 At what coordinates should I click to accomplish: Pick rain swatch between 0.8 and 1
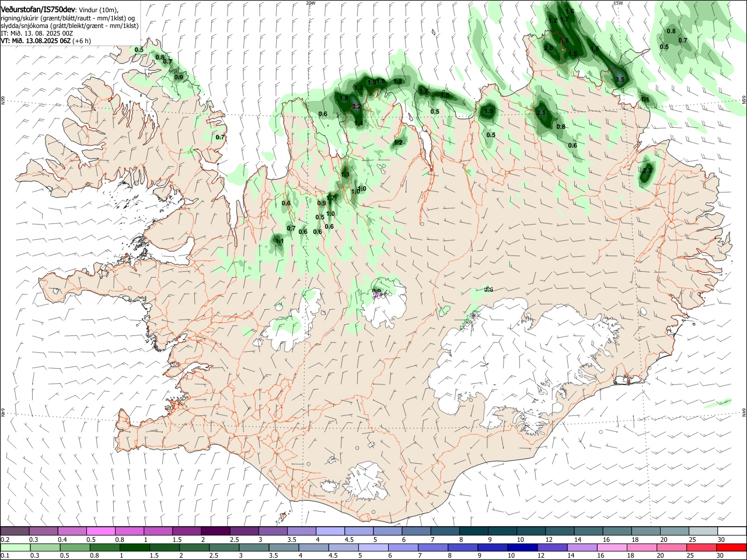[x=104, y=547]
